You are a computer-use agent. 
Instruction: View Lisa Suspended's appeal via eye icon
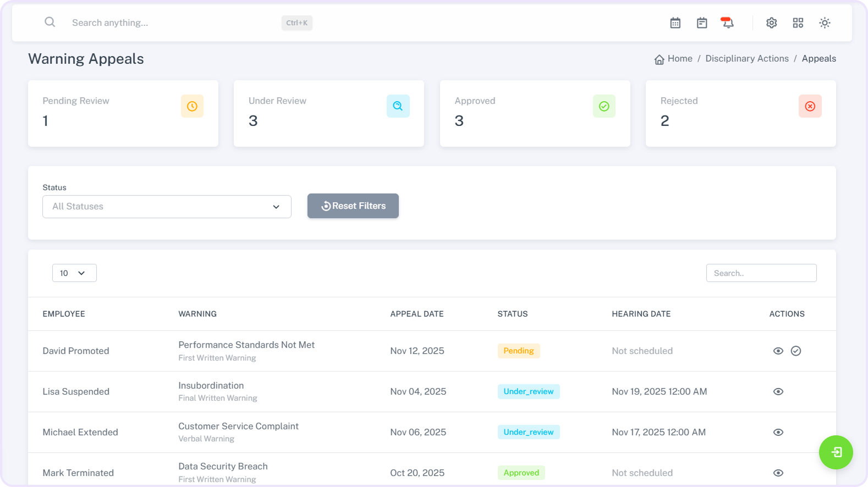click(x=778, y=391)
